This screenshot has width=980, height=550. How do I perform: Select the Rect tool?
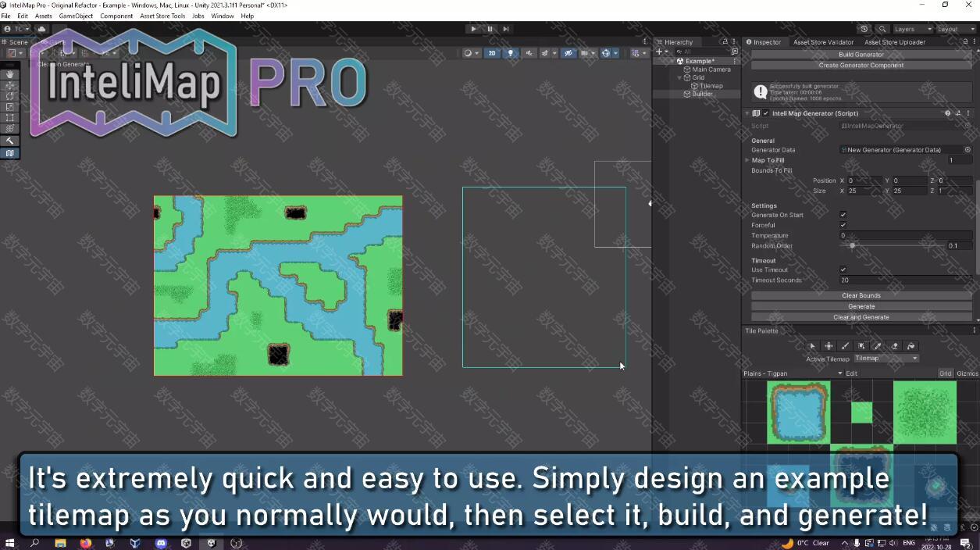click(9, 119)
